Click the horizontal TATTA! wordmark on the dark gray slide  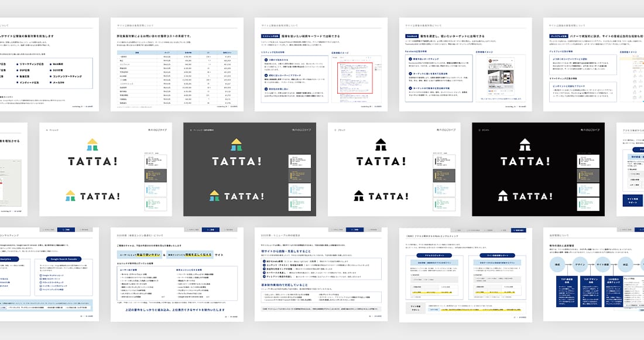tap(244, 196)
